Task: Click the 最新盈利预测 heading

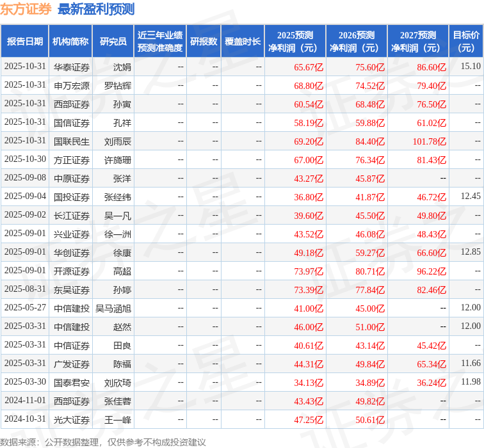Action: click(96, 9)
